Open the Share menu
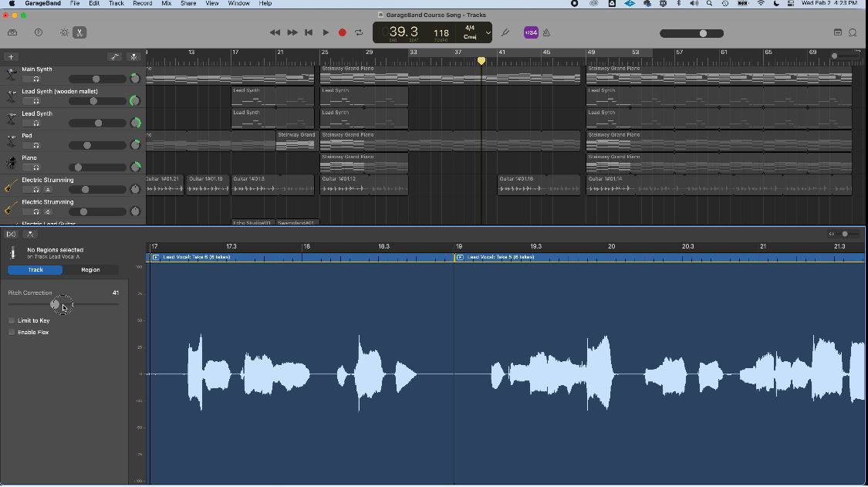 188,3
